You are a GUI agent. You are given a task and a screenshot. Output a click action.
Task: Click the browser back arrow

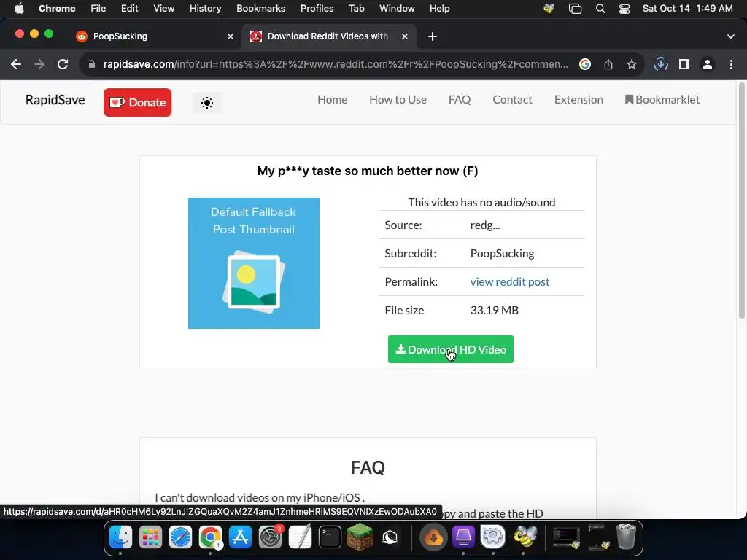coord(16,64)
